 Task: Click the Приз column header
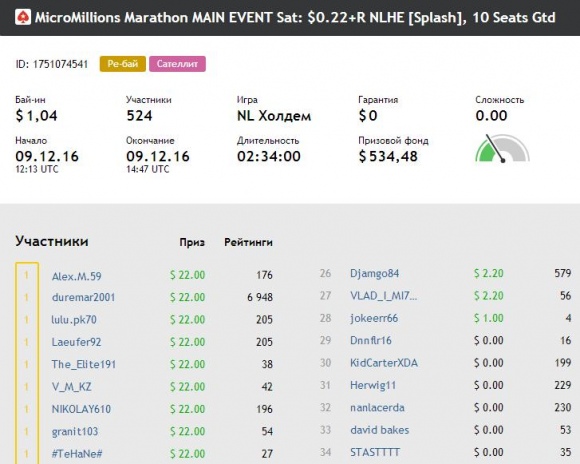(x=192, y=242)
